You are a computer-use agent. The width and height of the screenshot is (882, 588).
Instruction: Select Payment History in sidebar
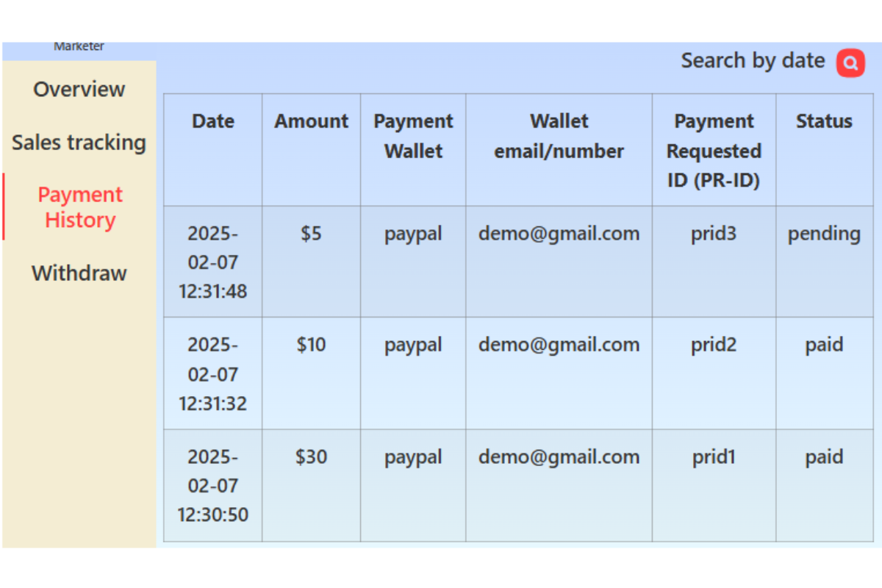(x=80, y=207)
